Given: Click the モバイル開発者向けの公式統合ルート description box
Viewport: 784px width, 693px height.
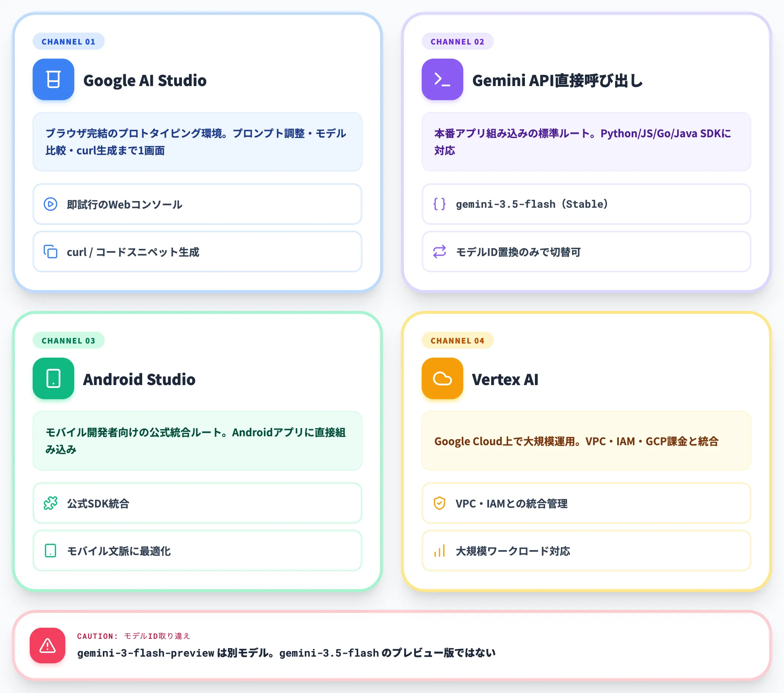Looking at the screenshot, I should pos(197,441).
